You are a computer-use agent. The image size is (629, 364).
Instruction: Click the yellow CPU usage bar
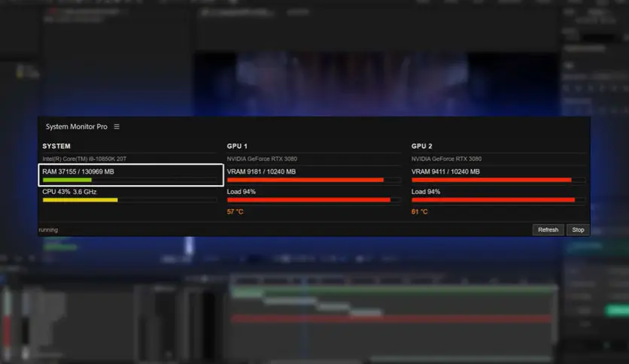click(x=81, y=200)
